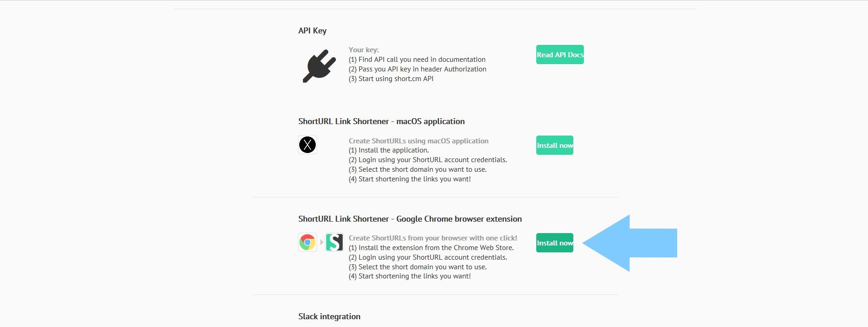Click the green ShortURL extension S icon
The width and height of the screenshot is (868, 327).
click(x=334, y=242)
